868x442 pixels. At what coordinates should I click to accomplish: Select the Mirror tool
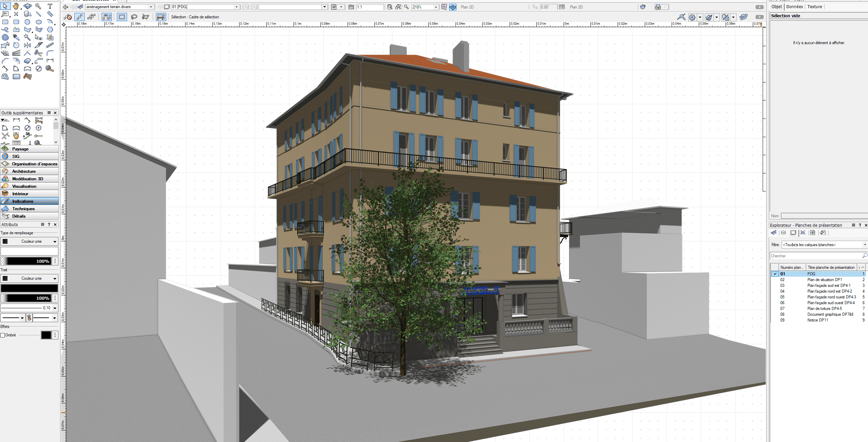click(x=28, y=45)
